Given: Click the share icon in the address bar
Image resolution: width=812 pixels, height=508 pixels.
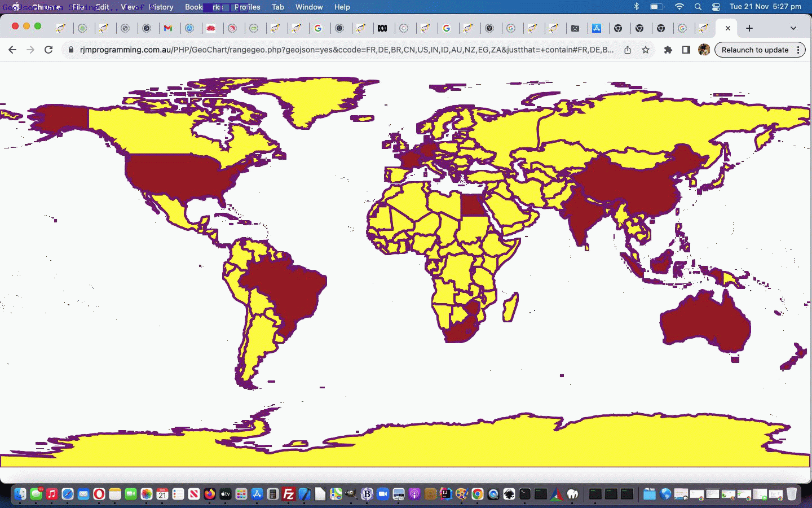Looking at the screenshot, I should point(628,50).
